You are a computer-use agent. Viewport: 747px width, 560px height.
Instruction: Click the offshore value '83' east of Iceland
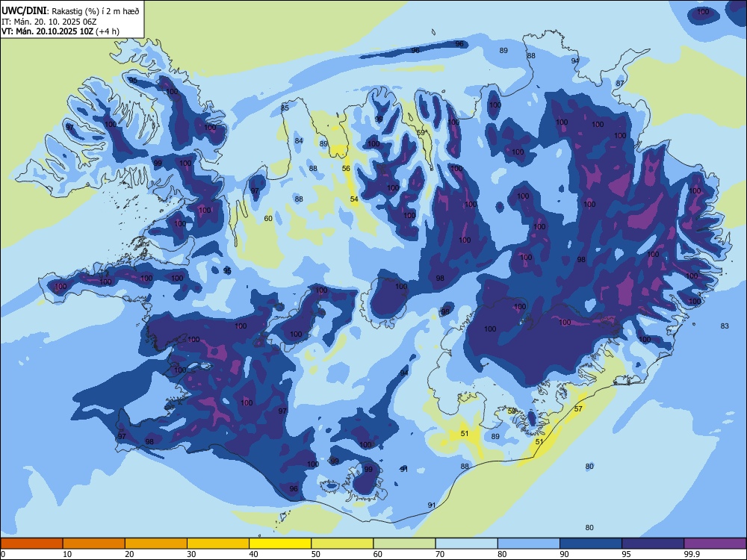(725, 326)
